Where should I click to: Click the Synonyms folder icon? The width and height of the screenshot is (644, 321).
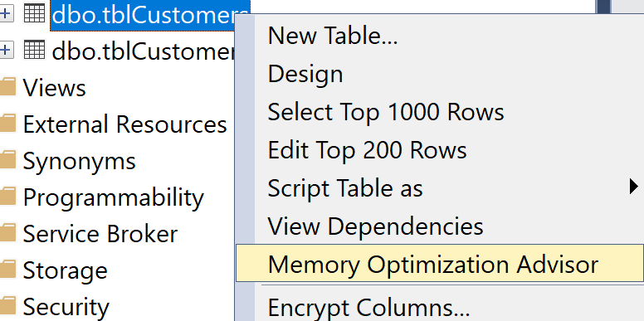[x=7, y=160]
